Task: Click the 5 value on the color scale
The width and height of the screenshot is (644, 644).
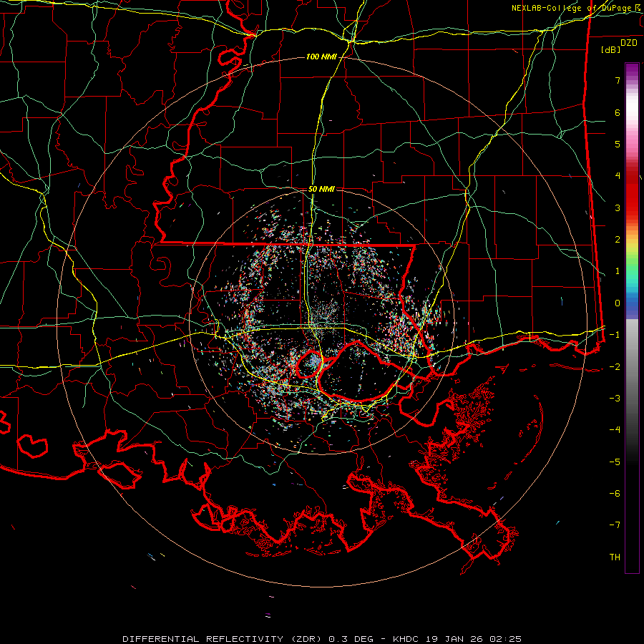Action: pos(618,144)
